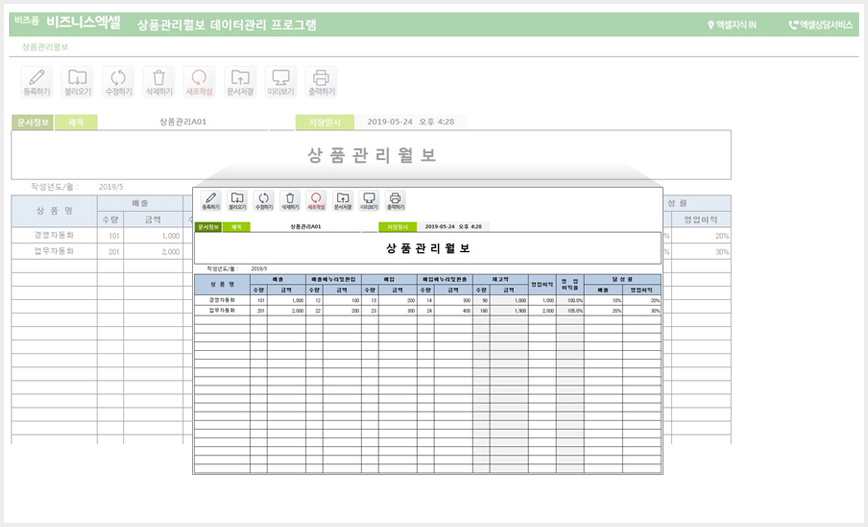The width and height of the screenshot is (868, 527).
Task: Select 업무자동화 row name in background sheet
Action: pos(54,251)
